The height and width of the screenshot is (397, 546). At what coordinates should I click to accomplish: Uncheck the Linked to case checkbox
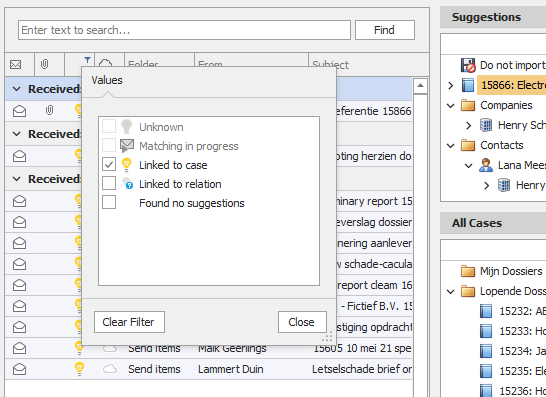tap(109, 164)
